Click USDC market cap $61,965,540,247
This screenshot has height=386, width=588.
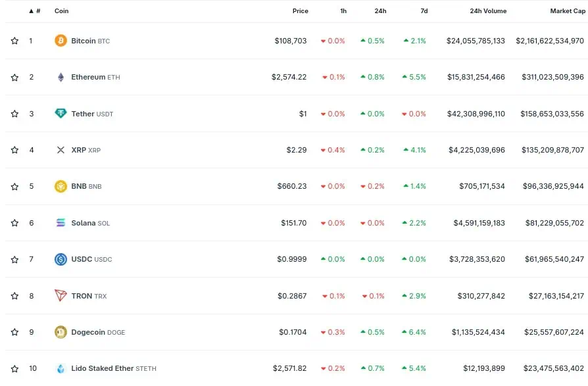point(554,259)
